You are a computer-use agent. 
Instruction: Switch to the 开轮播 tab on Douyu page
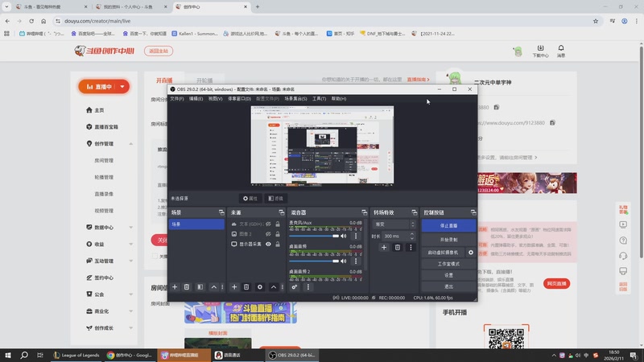[x=204, y=80]
